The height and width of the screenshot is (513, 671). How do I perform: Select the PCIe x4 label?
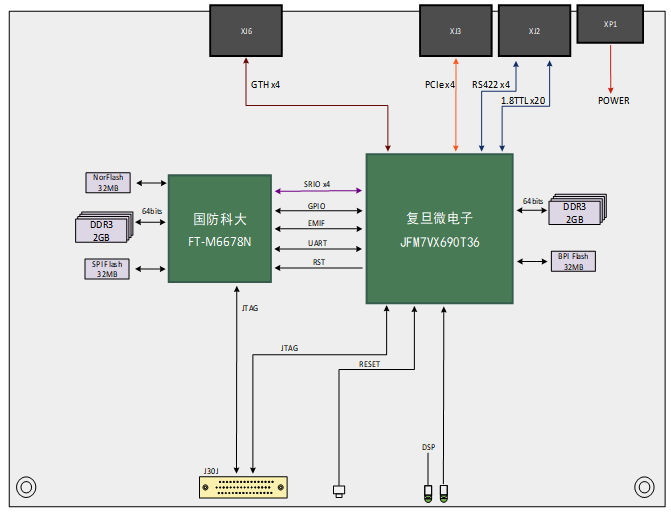[439, 85]
